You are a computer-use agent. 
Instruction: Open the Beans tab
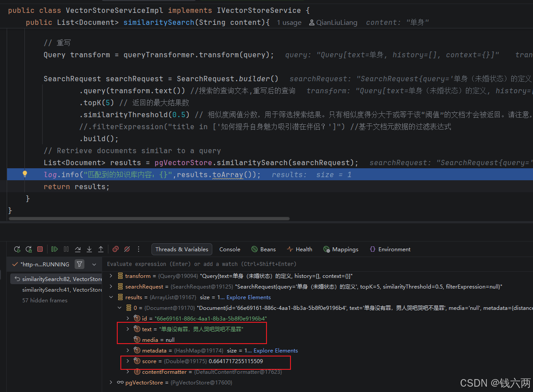click(x=263, y=249)
